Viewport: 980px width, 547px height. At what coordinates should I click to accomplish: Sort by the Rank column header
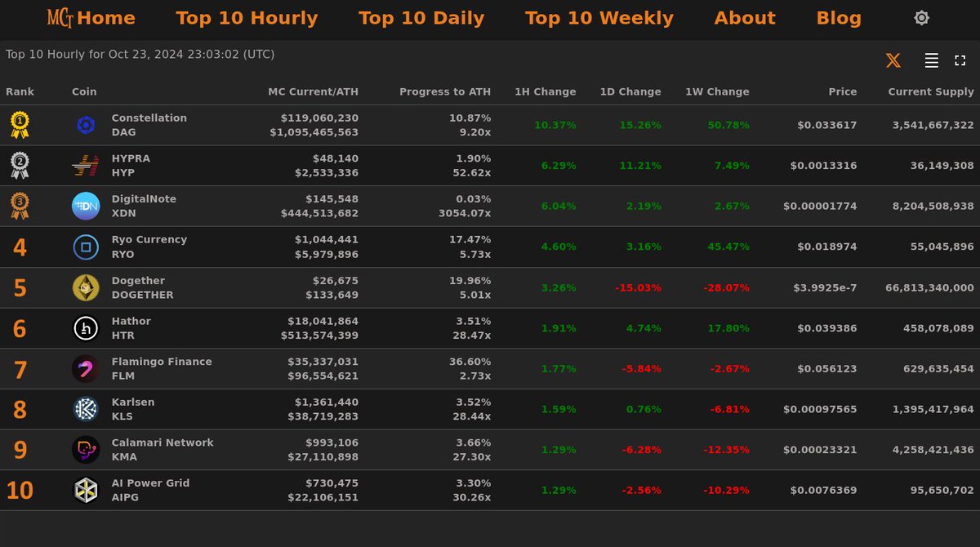tap(20, 92)
